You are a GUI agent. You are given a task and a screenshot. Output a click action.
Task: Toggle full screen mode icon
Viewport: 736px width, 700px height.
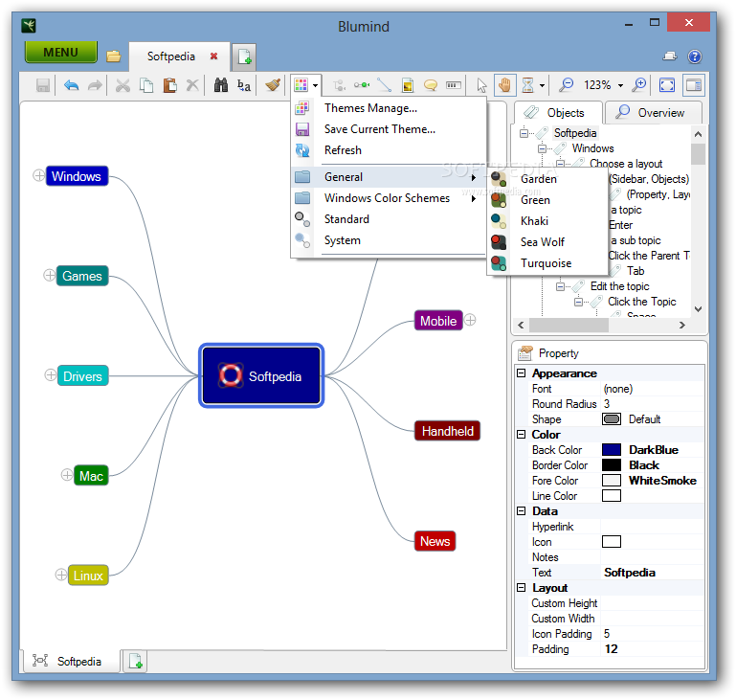coord(667,85)
